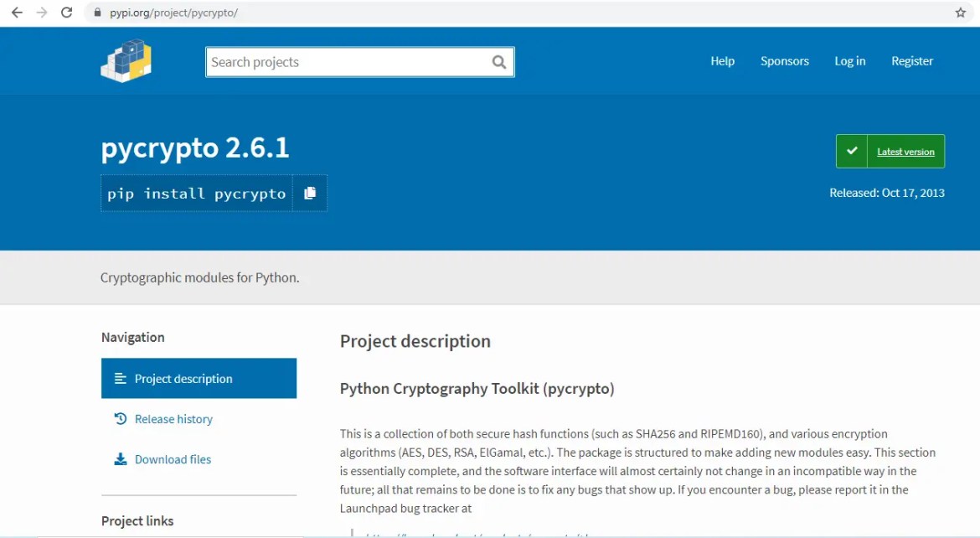Select the Project description navigation tab
Viewport: 980px width, 538px height.
(199, 379)
